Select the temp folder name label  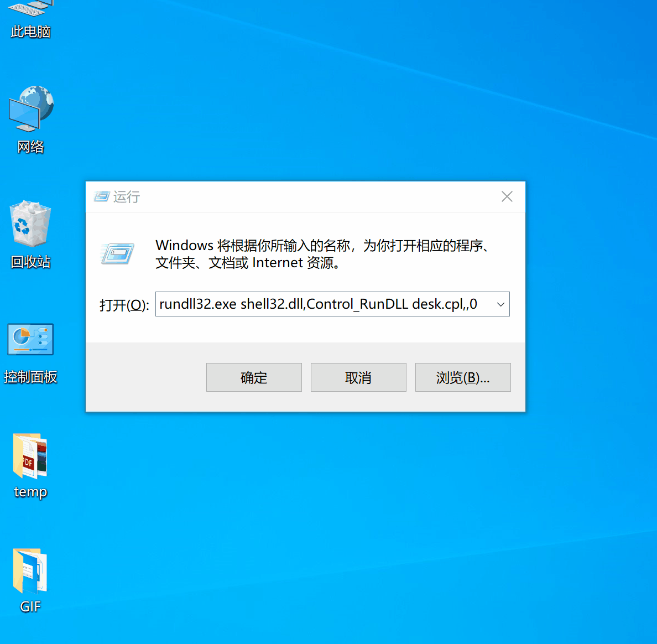(30, 492)
